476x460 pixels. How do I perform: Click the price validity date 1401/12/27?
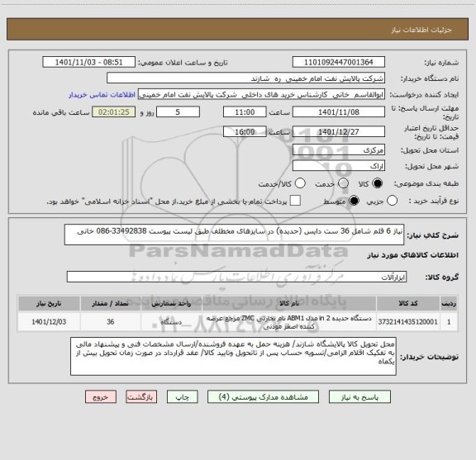pyautogui.click(x=339, y=131)
